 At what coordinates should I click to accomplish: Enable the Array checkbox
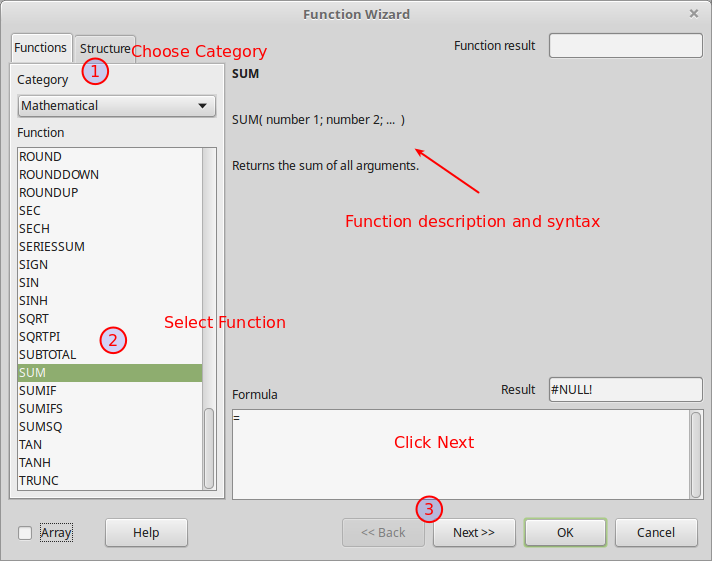[25, 533]
